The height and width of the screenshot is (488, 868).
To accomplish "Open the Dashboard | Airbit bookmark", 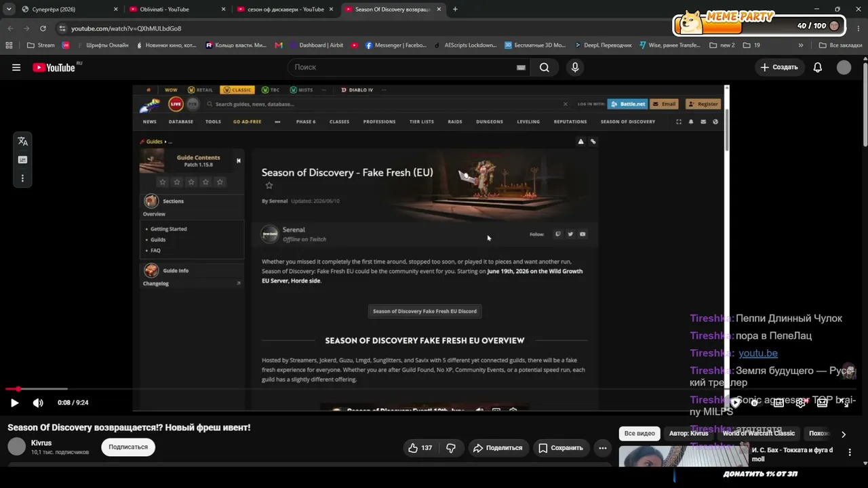I will 317,45.
